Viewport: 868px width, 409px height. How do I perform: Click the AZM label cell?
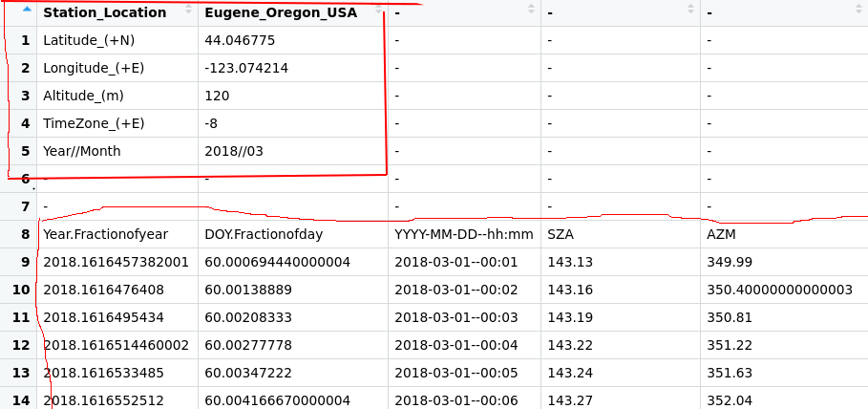point(784,234)
